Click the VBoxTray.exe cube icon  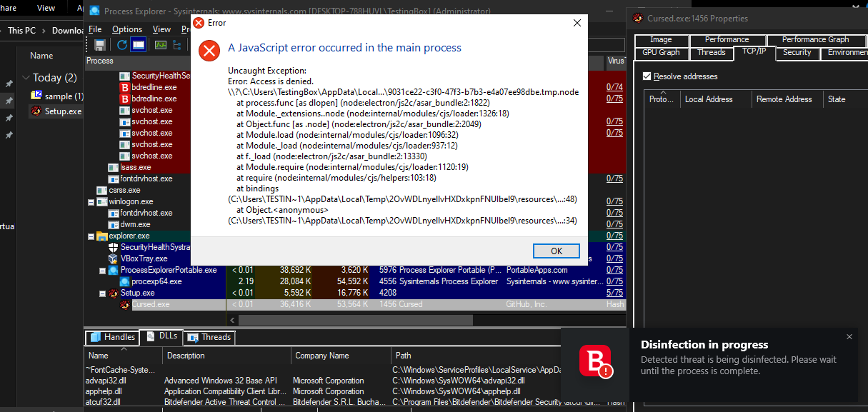(x=113, y=258)
